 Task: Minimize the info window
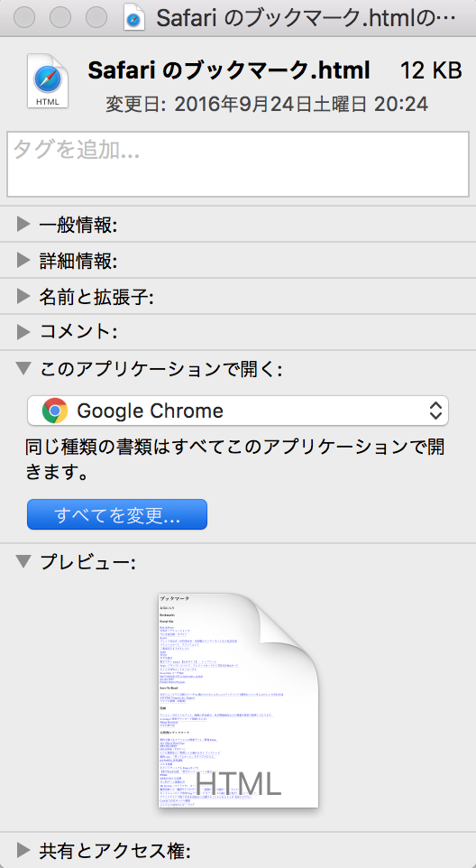coord(60,18)
